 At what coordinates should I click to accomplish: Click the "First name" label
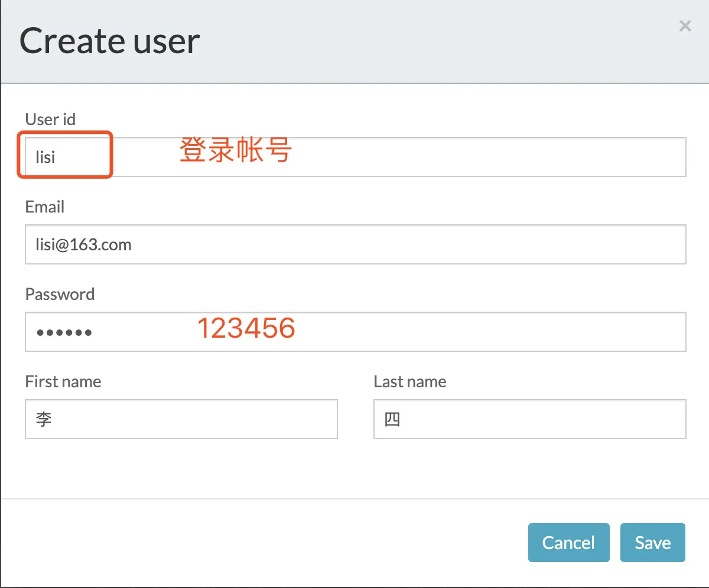pos(63,381)
